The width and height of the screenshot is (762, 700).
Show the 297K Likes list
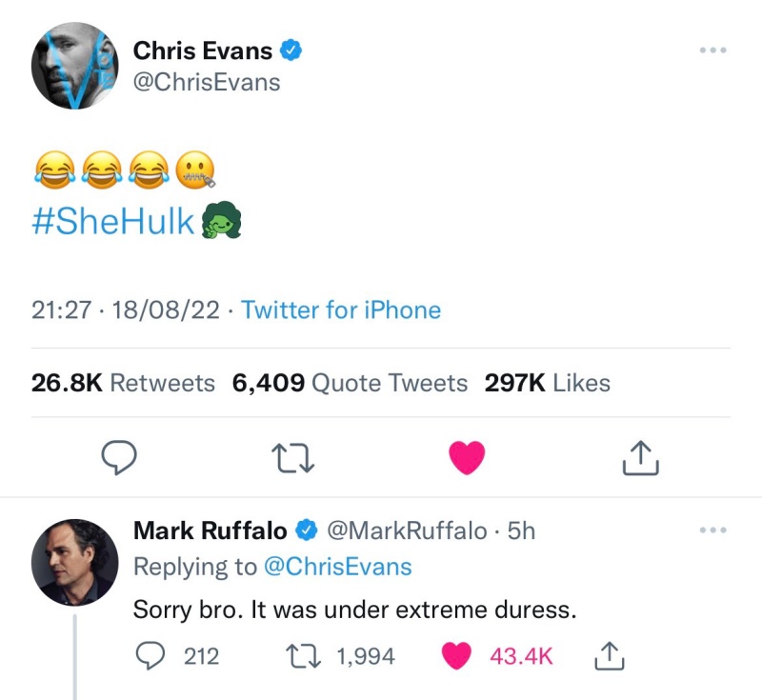547,383
